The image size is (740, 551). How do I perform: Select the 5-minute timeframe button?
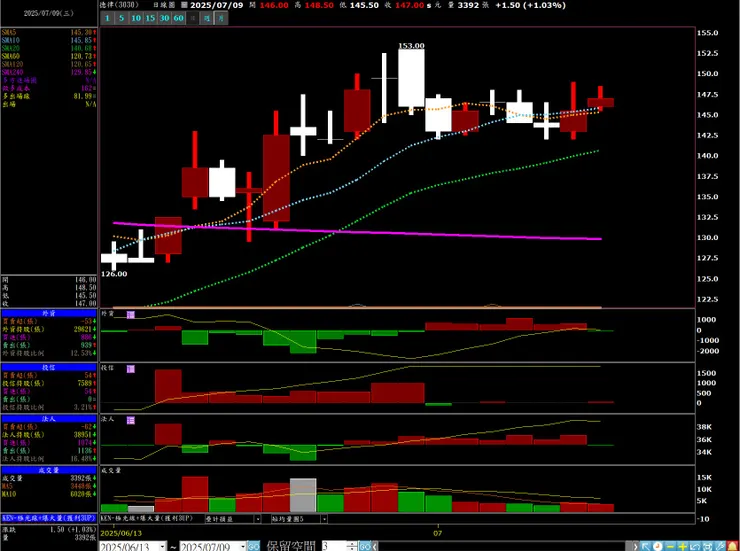coord(122,18)
